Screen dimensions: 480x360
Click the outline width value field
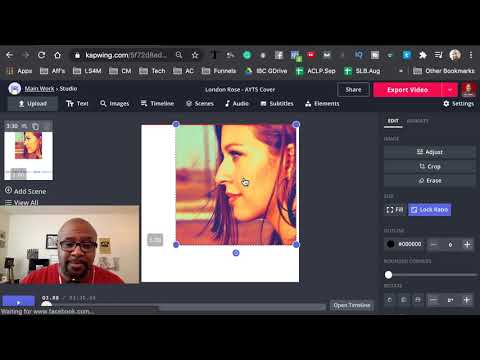(450, 244)
